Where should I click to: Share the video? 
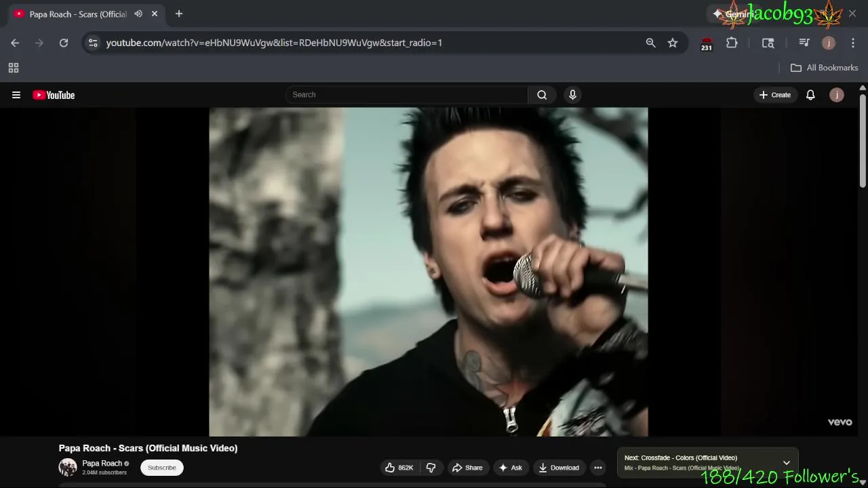[467, 468]
